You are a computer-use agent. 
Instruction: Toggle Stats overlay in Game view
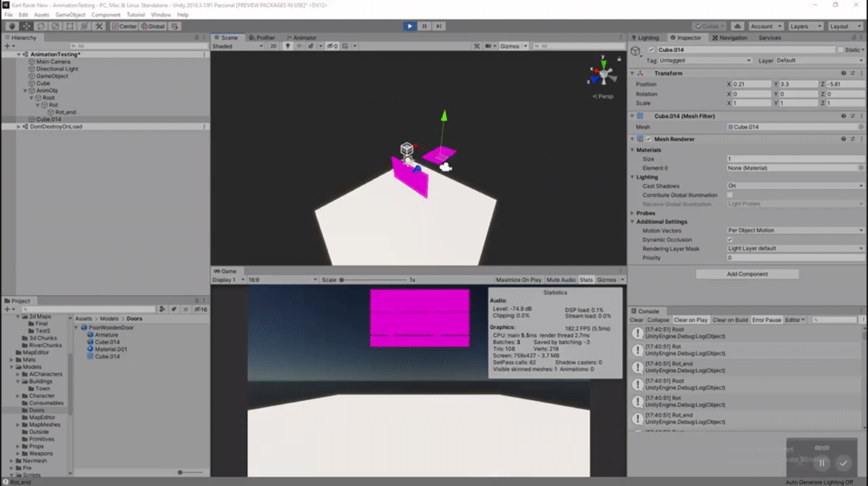coord(586,279)
